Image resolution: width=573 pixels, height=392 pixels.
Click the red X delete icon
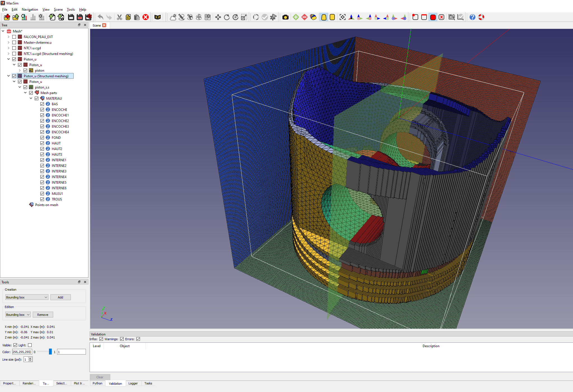(146, 17)
